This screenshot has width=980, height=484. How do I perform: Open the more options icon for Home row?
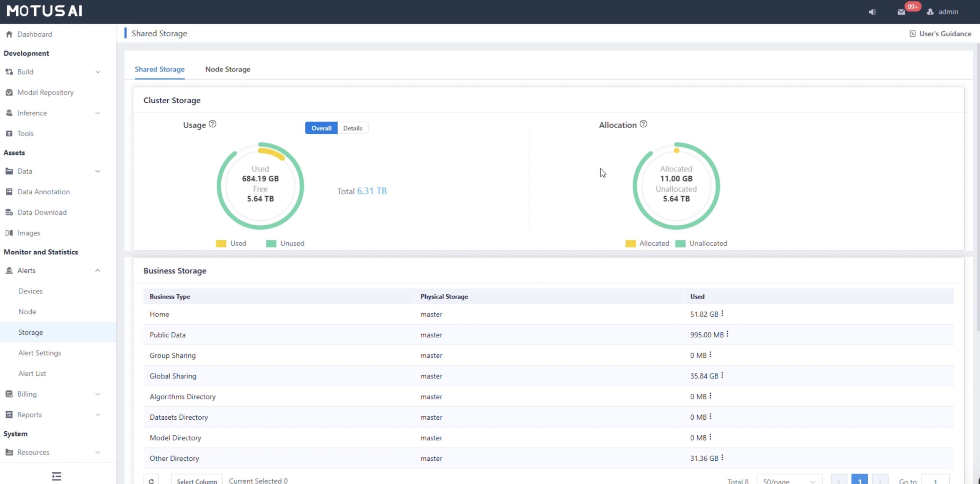(722, 313)
